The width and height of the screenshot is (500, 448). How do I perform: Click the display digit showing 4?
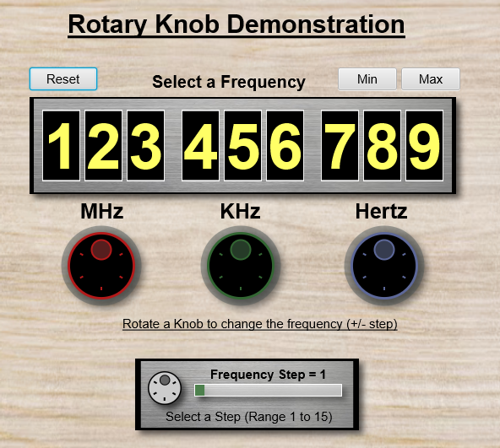tap(200, 146)
